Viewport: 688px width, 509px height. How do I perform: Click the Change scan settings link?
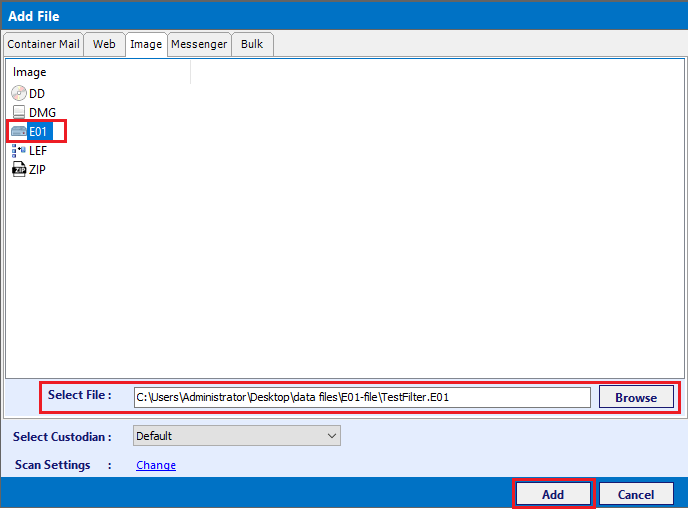click(156, 465)
